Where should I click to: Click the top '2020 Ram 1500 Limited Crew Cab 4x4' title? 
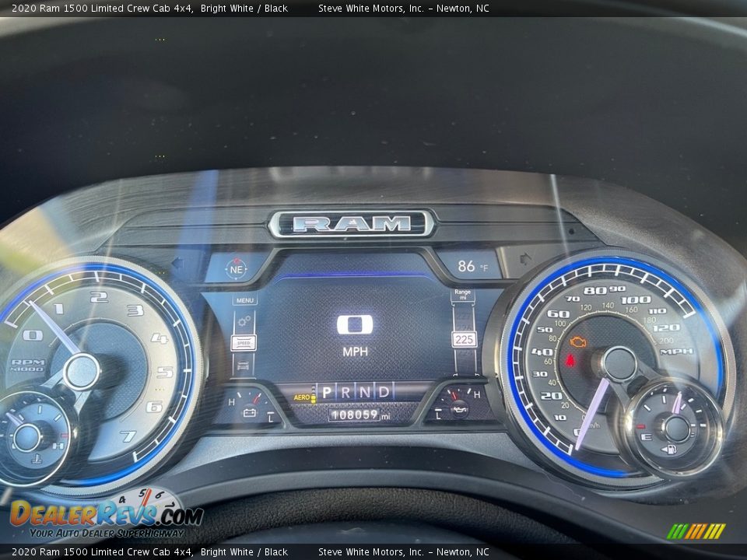click(x=103, y=8)
